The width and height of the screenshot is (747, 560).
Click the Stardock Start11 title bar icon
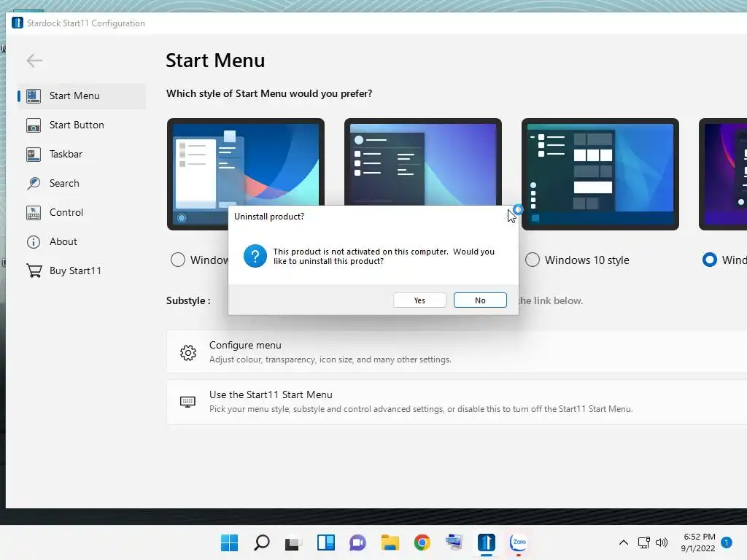pyautogui.click(x=18, y=23)
